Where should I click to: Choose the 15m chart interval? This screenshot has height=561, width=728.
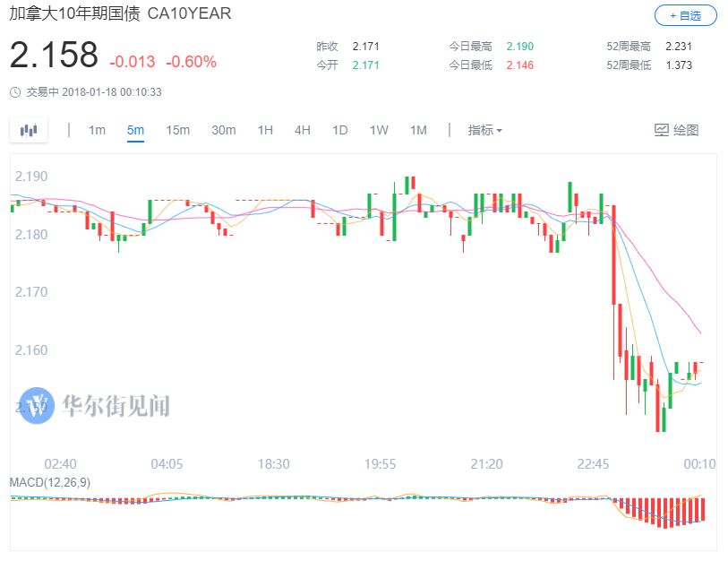[x=177, y=130]
